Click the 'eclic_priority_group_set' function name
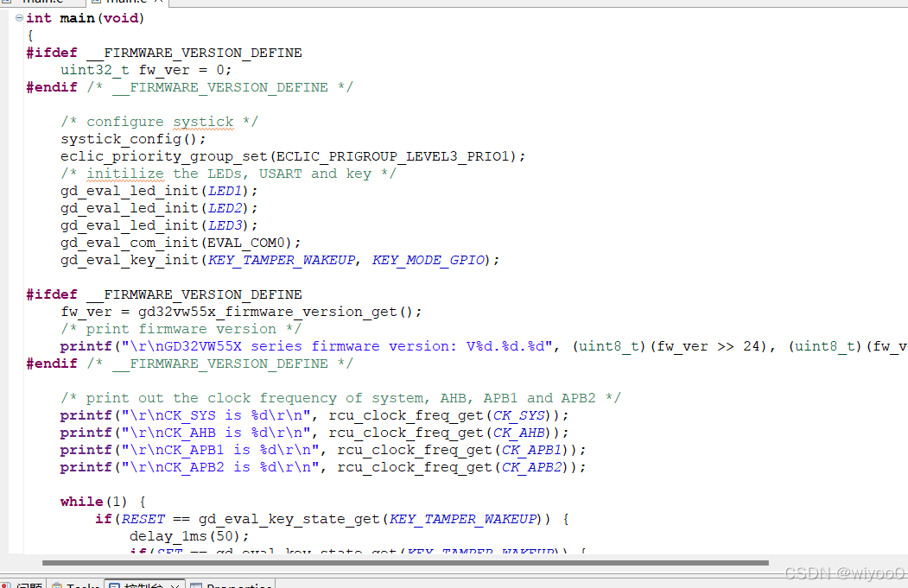Viewport: 908px width, 588px height. click(x=164, y=156)
